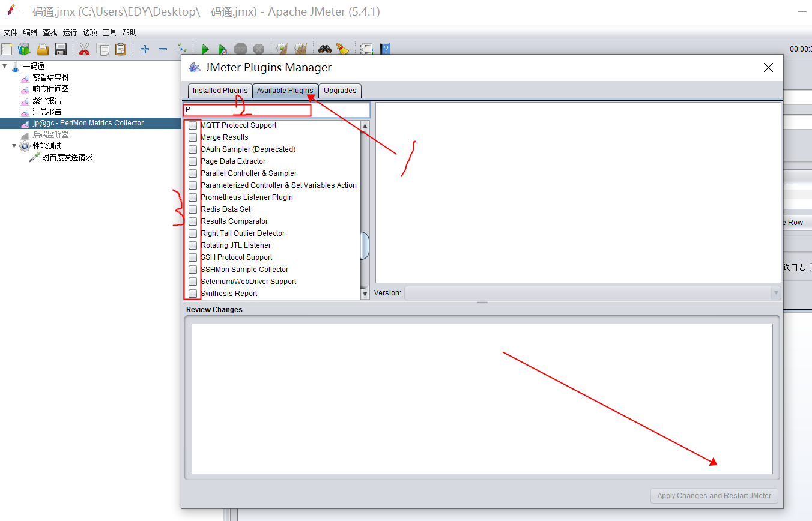Switch to the Installed Plugins tab
This screenshot has height=521, width=812.
(x=220, y=91)
